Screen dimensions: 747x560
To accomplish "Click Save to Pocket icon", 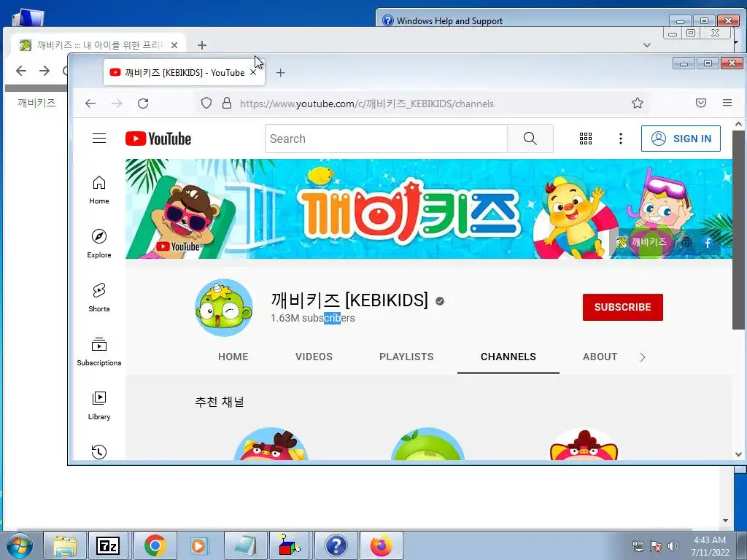I will tap(701, 103).
